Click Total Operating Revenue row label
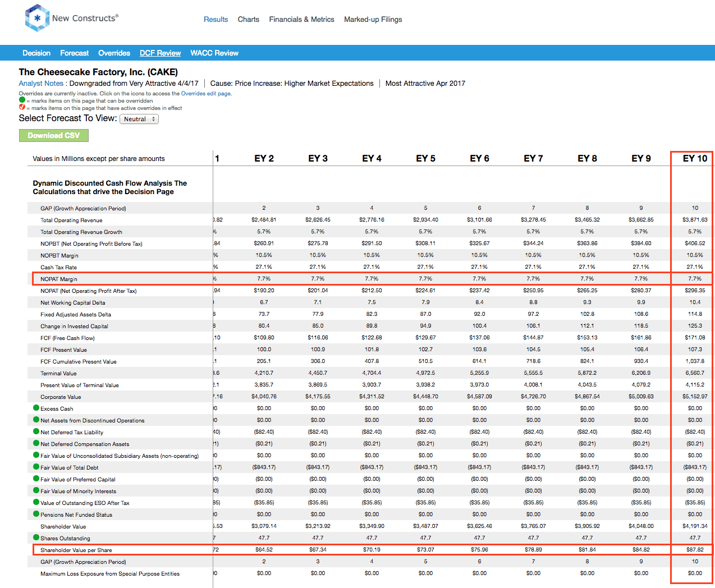The width and height of the screenshot is (715, 588). coord(71,220)
